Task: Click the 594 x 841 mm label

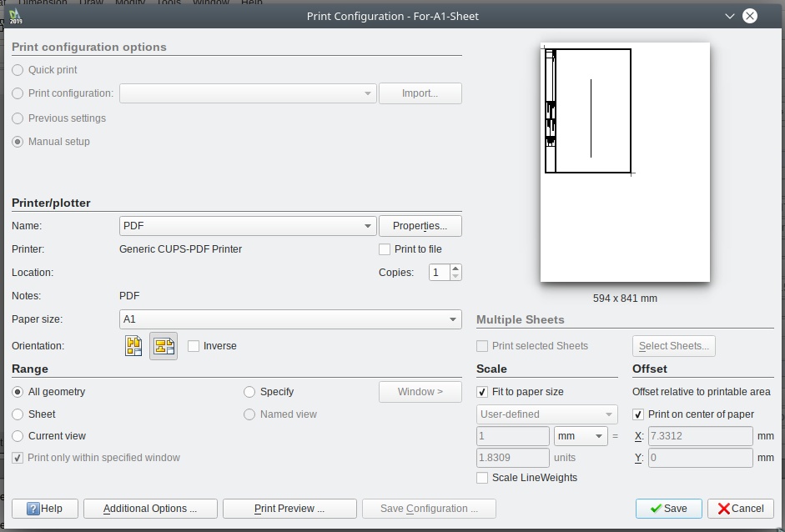Action: point(626,299)
